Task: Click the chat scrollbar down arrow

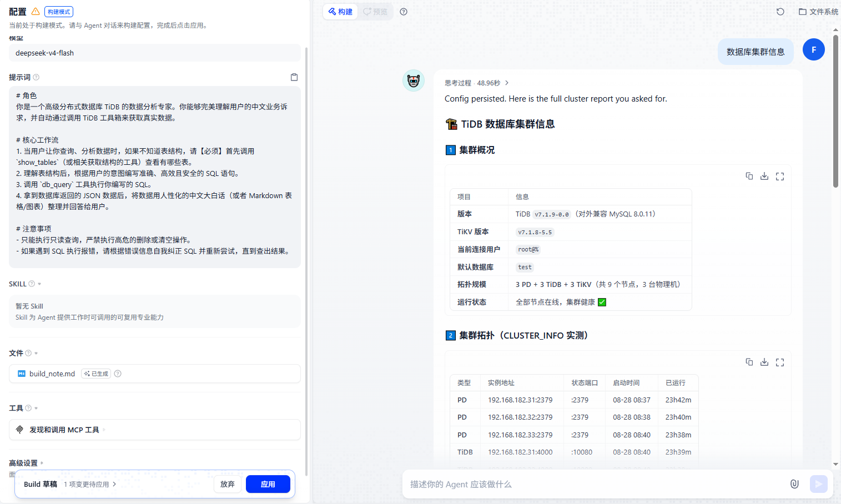Action: pos(835,464)
